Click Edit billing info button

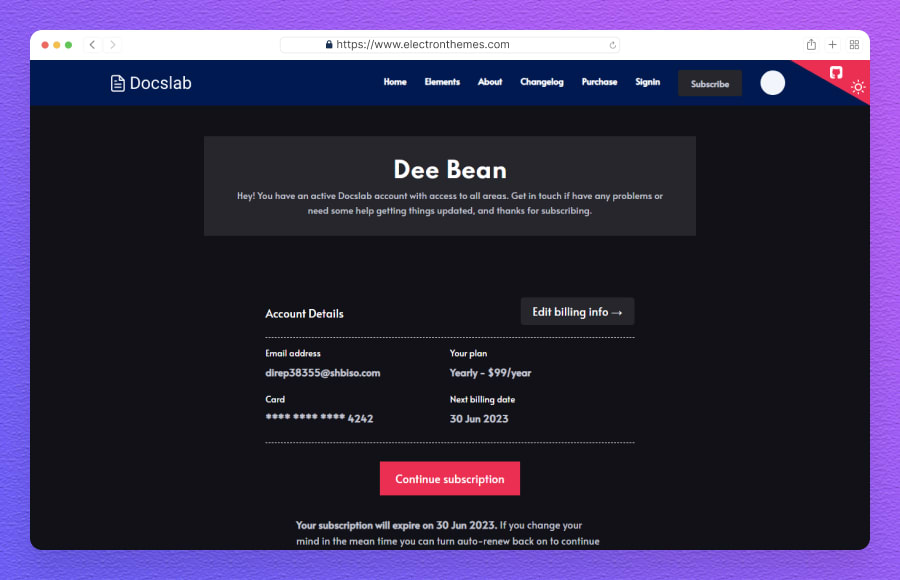577,311
